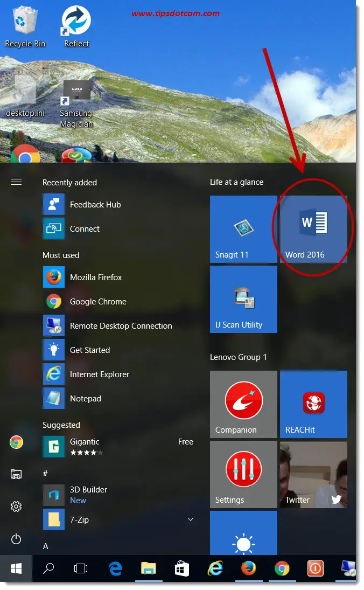
Task: Open the Twitter live tile
Action: click(313, 475)
